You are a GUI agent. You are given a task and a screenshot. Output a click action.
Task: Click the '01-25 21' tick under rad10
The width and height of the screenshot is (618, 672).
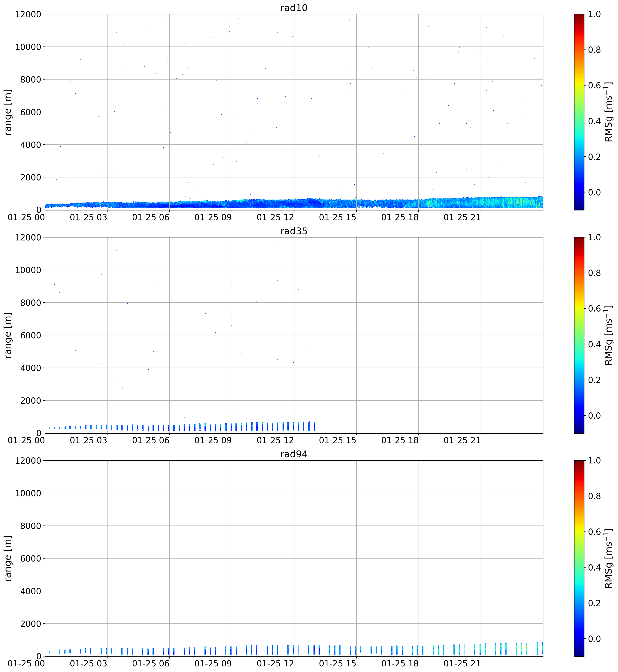click(x=462, y=217)
